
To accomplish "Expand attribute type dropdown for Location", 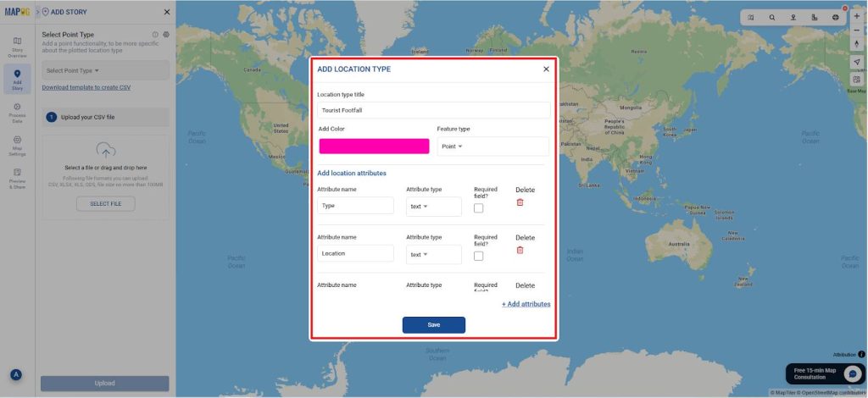I will tap(433, 254).
